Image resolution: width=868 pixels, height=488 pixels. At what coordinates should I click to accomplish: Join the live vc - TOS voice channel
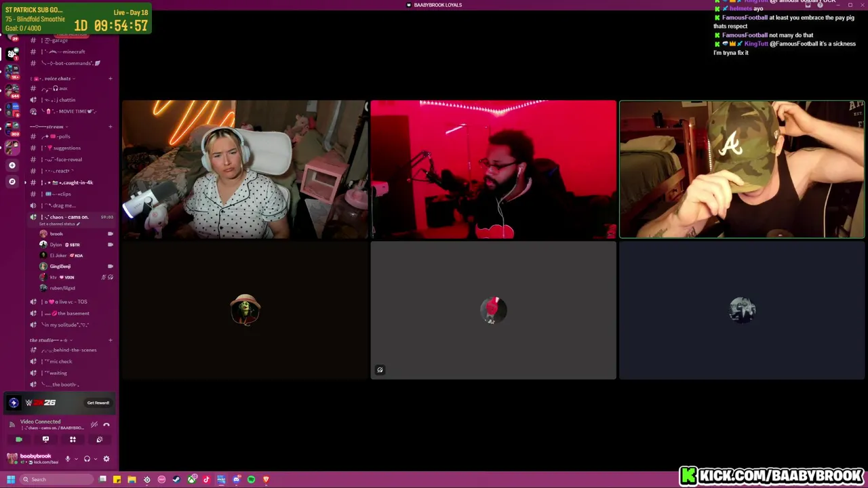coord(71,302)
